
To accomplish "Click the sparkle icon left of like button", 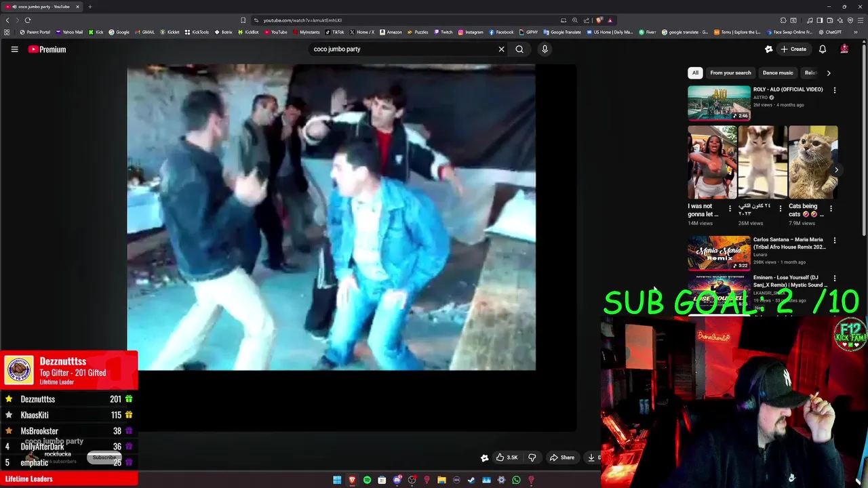I will coord(484,457).
